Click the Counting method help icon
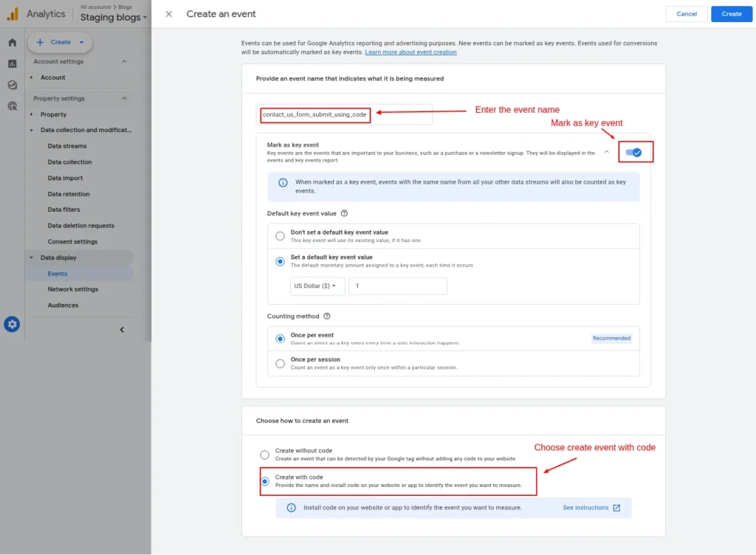The image size is (756, 555). 327,316
